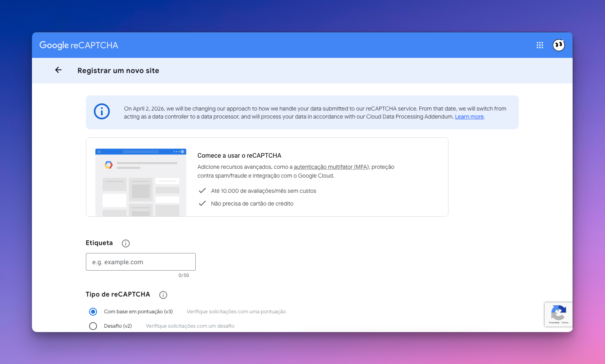Click the Google Cloud hexagon logo in the illustration
Viewport: 605px width, 364px height.
tap(109, 164)
